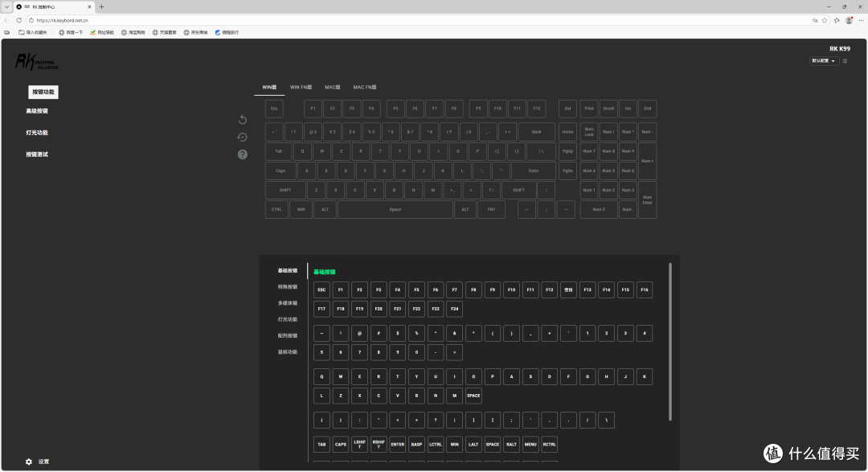868x472 pixels.
Task: Open the profile list menu icon
Action: tap(845, 61)
